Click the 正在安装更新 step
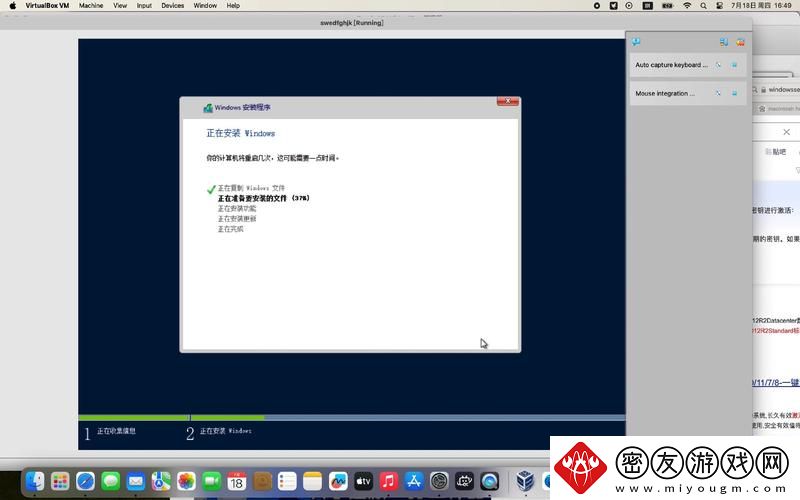Viewport: 800px width, 500px height. point(237,218)
